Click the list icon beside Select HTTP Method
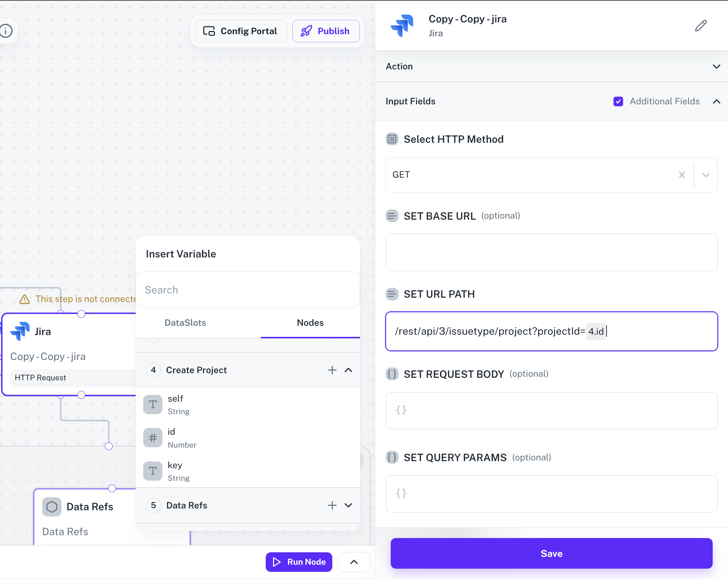Image resolution: width=728 pixels, height=579 pixels. [x=392, y=139]
